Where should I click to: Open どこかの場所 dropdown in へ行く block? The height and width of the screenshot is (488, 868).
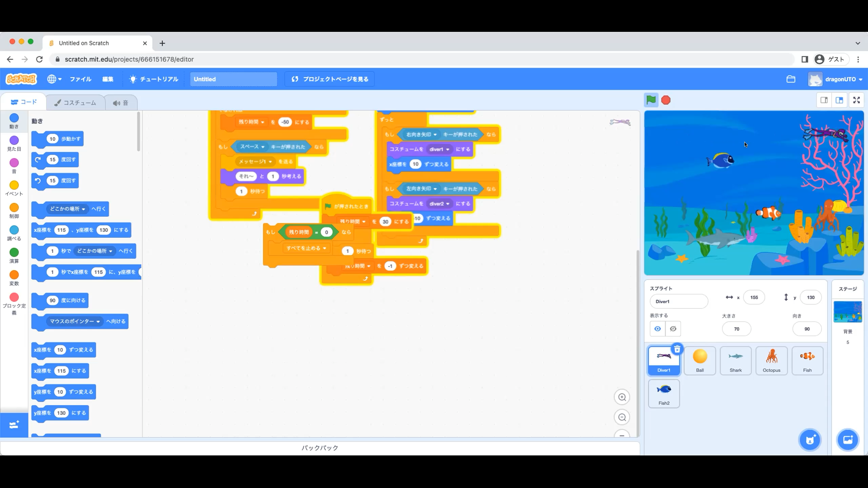67,209
